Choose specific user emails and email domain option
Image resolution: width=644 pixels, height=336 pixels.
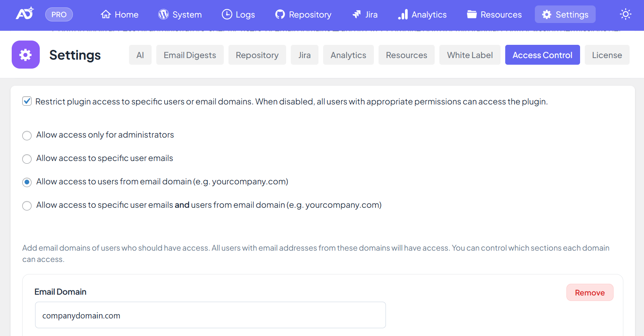[27, 206]
